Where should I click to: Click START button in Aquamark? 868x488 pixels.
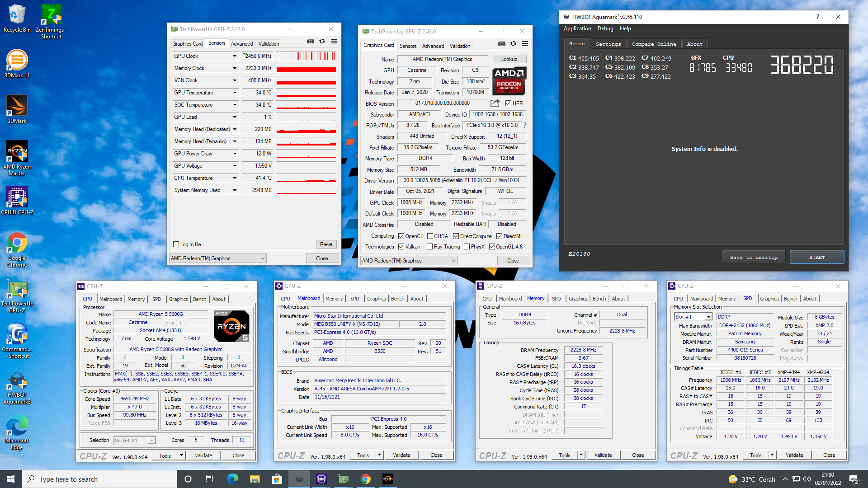[817, 257]
